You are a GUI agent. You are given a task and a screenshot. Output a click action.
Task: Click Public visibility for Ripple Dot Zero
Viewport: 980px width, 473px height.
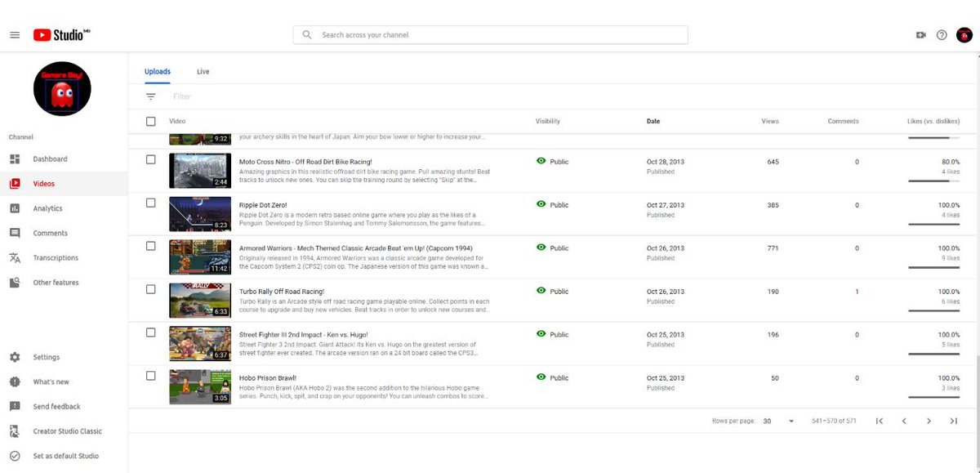(x=552, y=204)
